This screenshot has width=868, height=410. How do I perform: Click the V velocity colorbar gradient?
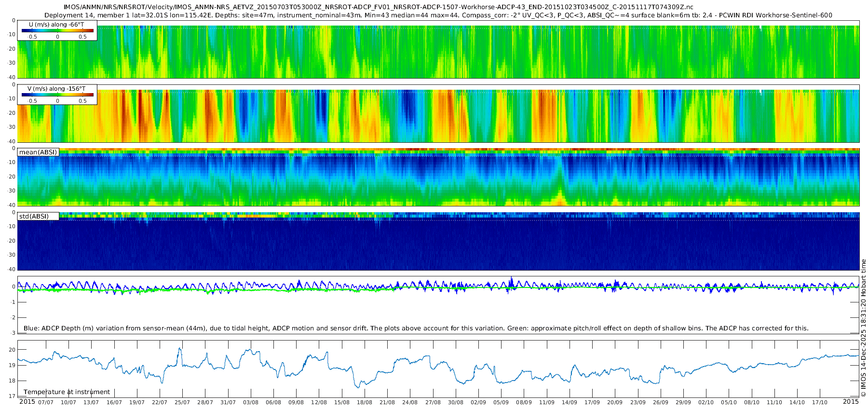(57, 95)
